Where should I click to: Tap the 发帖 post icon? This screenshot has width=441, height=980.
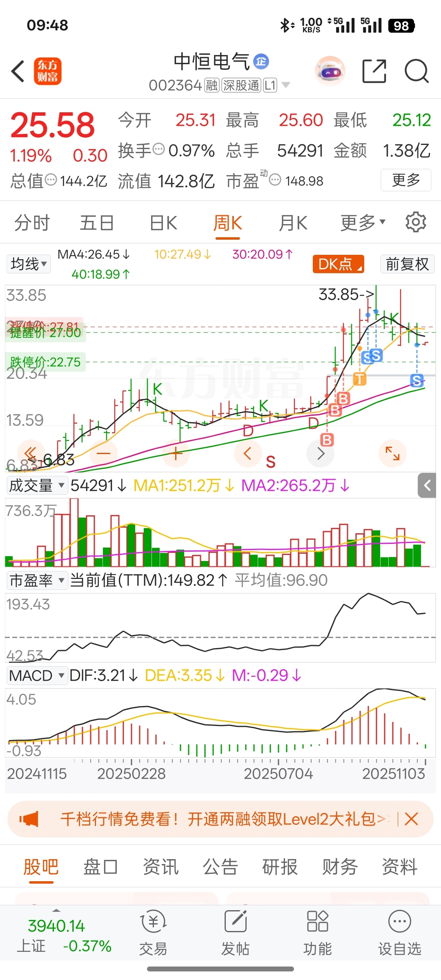click(235, 933)
